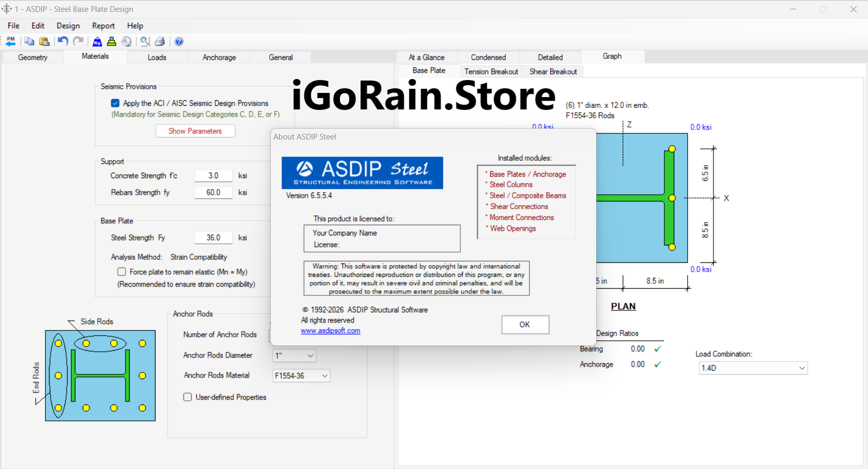Click the printer icon

pos(160,41)
